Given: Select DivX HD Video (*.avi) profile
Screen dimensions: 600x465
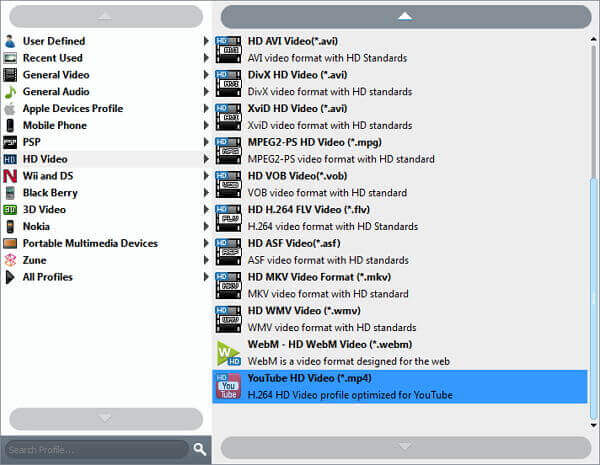Looking at the screenshot, I should [400, 83].
